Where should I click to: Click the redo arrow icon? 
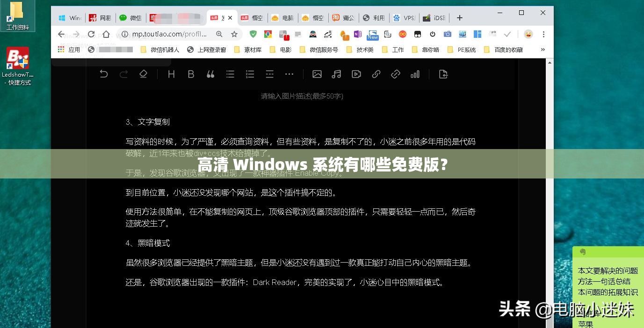(123, 74)
